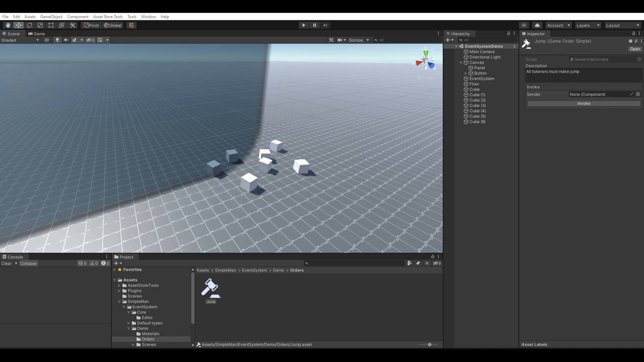Click the Demo breadcrumb link
Screen dimensions: 644x362
click(x=278, y=270)
